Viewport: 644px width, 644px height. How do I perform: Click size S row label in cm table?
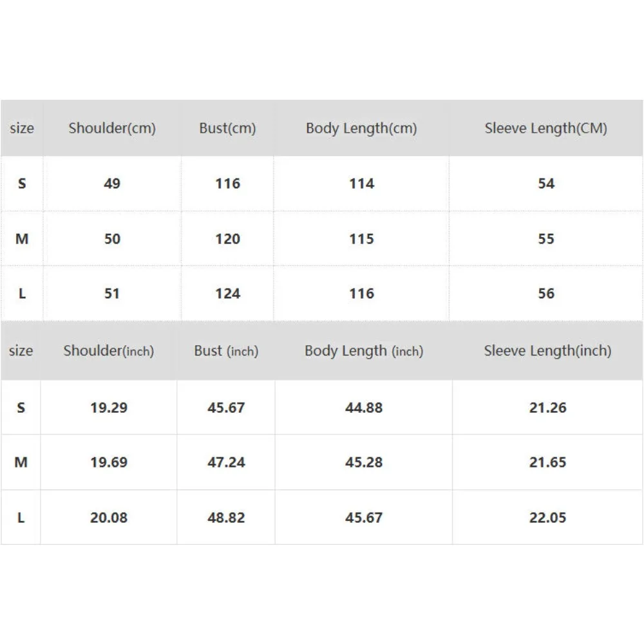(22, 184)
